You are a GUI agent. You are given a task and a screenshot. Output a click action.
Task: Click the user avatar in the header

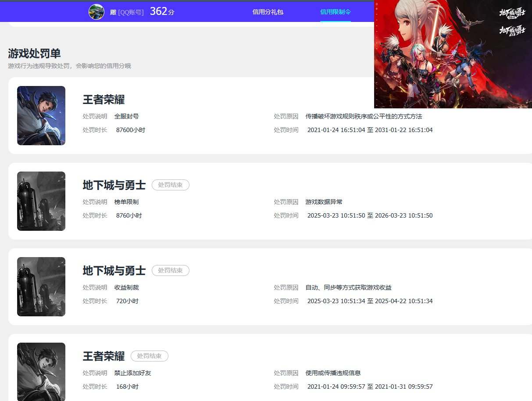(x=96, y=12)
